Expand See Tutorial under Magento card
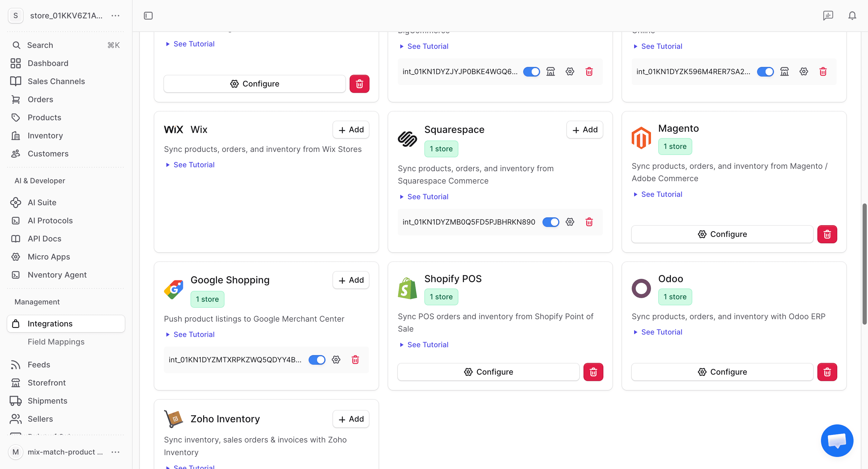This screenshot has width=868, height=469. pyautogui.click(x=658, y=194)
